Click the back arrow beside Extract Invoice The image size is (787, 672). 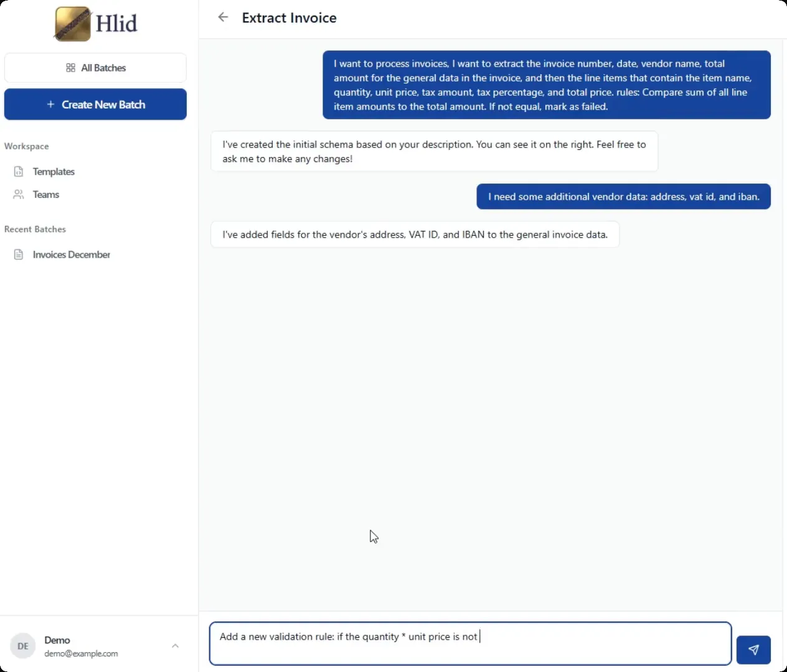click(223, 17)
